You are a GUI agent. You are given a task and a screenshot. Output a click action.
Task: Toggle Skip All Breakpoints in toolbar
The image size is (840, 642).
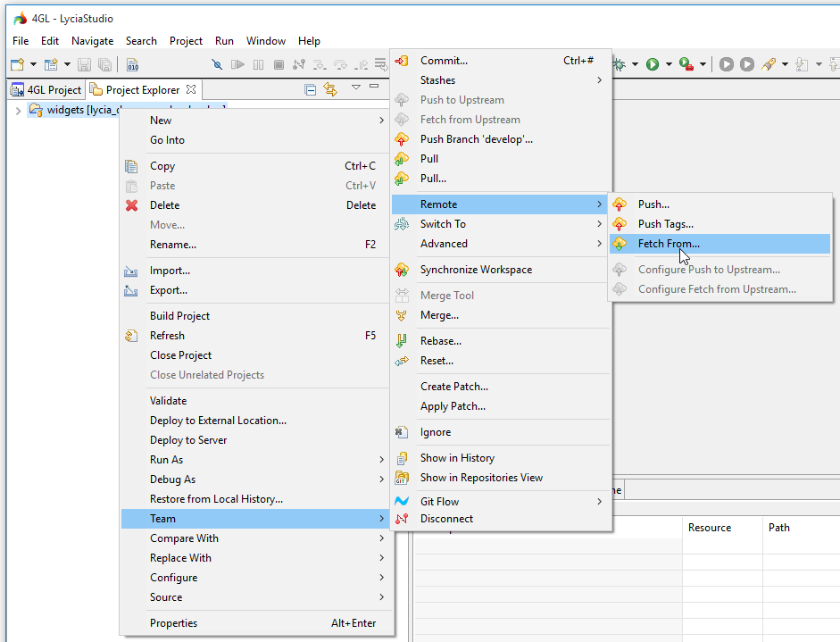pyautogui.click(x=217, y=64)
